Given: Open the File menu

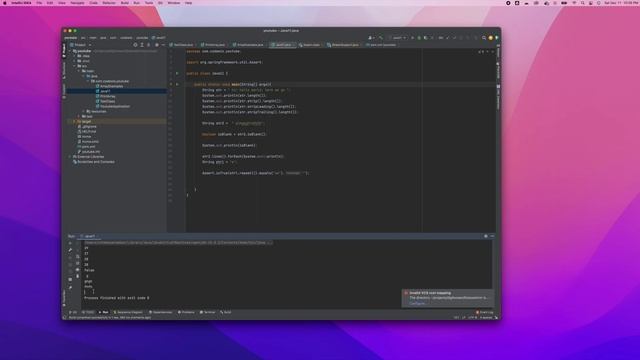Looking at the screenshot, I should pos(39,3).
